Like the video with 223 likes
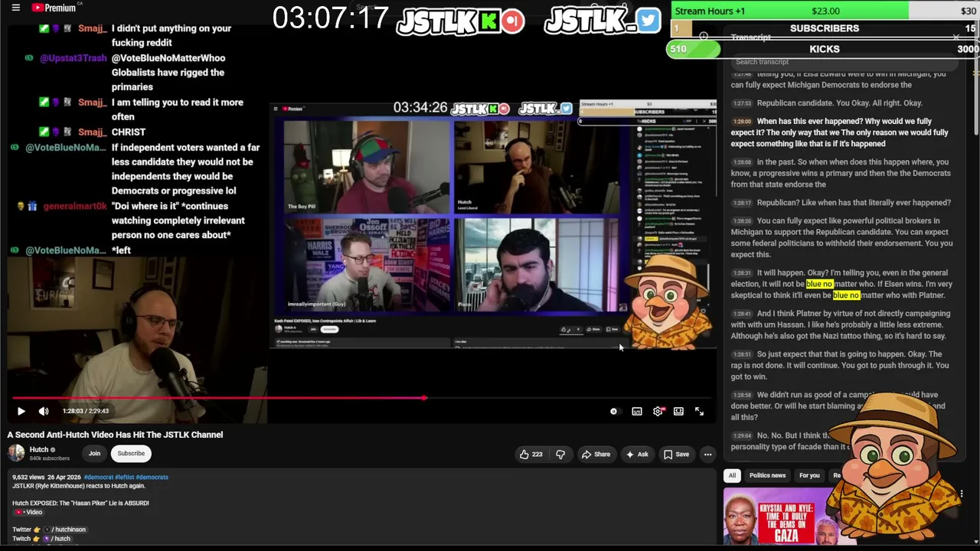The image size is (980, 551). click(x=531, y=455)
